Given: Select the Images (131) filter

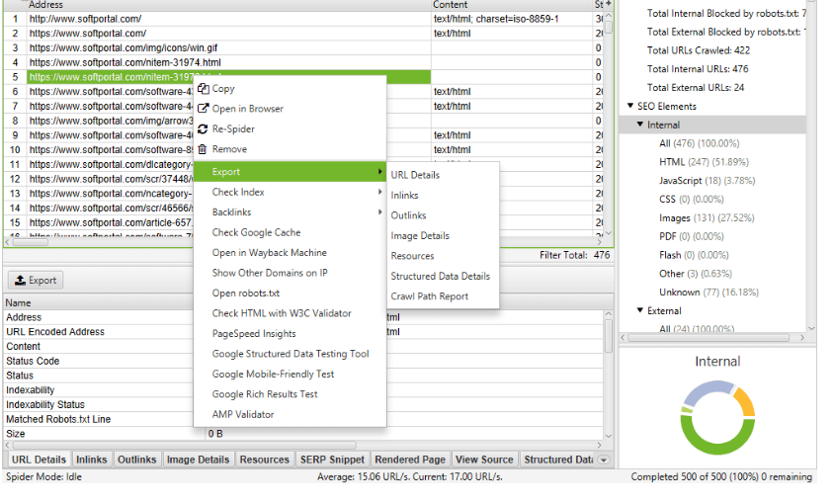Looking at the screenshot, I should (707, 217).
